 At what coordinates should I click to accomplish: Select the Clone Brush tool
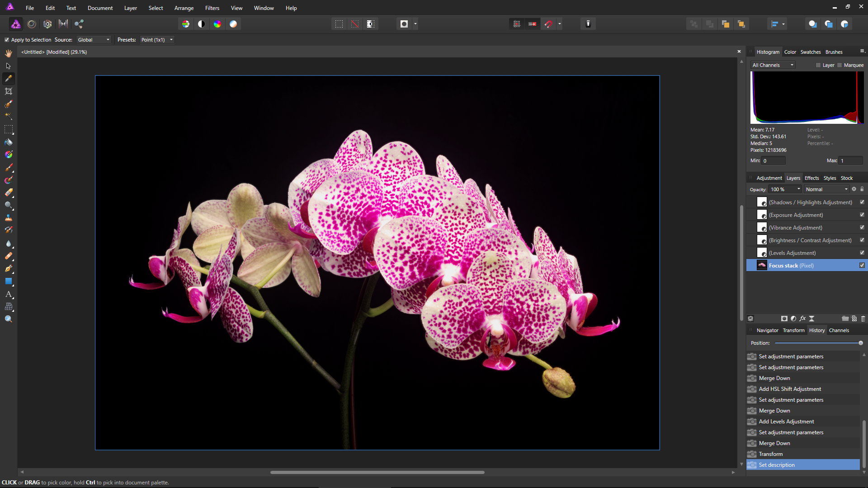click(x=9, y=218)
